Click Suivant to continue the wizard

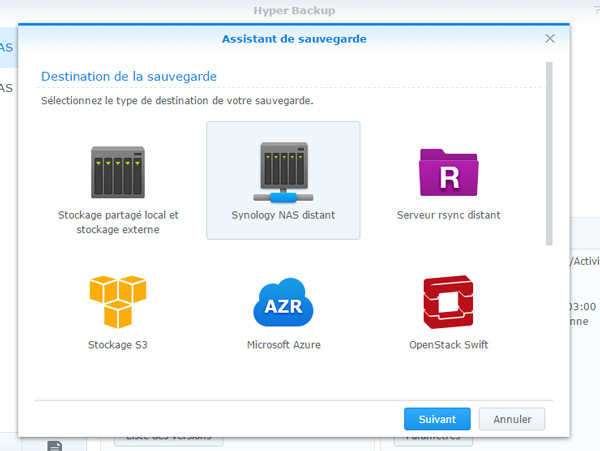coord(437,419)
